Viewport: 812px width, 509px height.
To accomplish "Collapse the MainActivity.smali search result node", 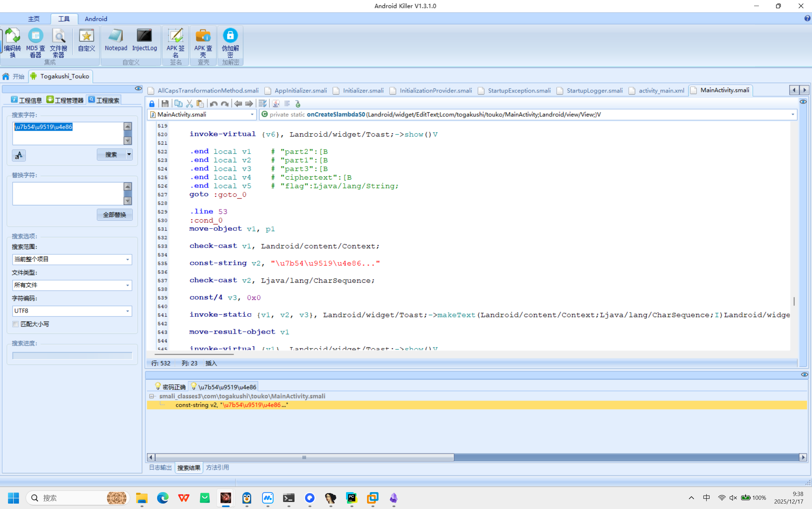I will pos(152,396).
